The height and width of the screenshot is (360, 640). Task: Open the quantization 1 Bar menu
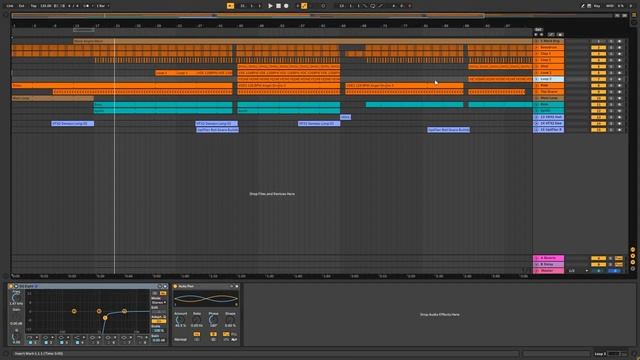click(x=102, y=6)
